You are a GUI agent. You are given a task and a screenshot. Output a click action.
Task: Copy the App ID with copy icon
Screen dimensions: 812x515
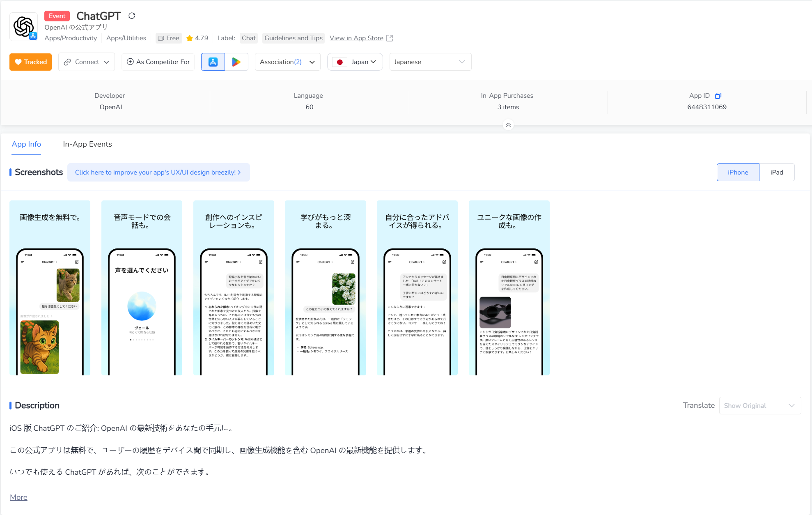(x=718, y=96)
